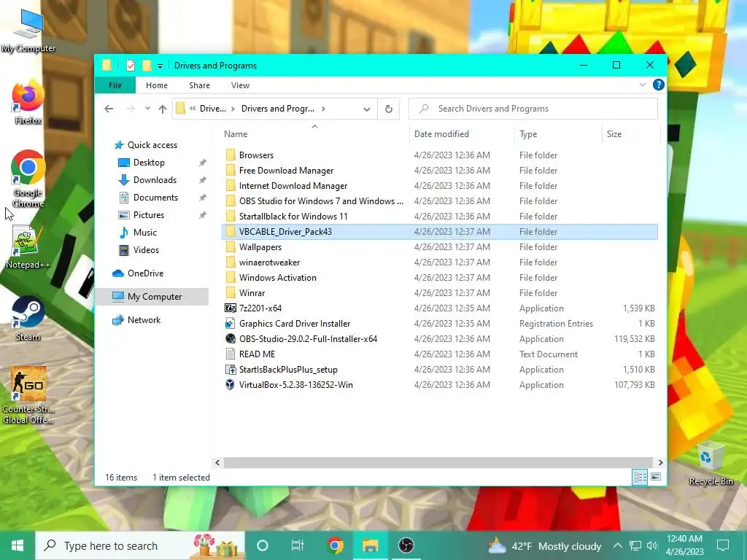The image size is (747, 560).
Task: Select the My Computer desktop icon
Action: [x=28, y=31]
